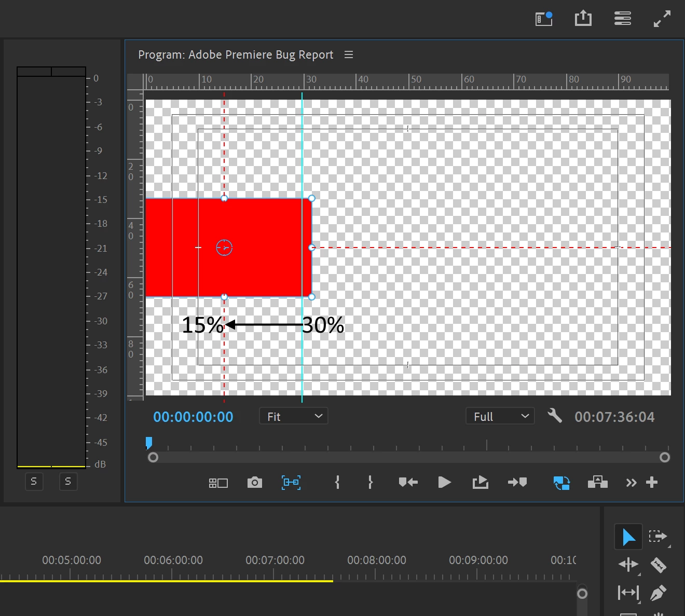Click the Go to Out point icon
The height and width of the screenshot is (616, 685).
click(517, 483)
